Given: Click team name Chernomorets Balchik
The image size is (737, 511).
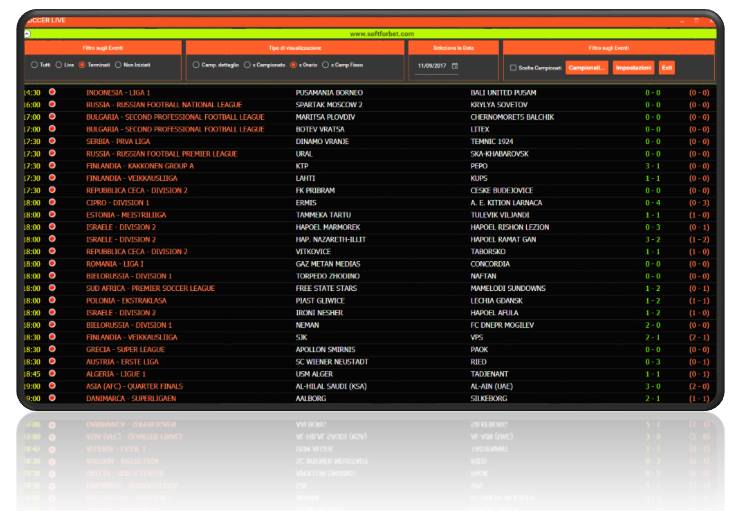Looking at the screenshot, I should tap(512, 117).
